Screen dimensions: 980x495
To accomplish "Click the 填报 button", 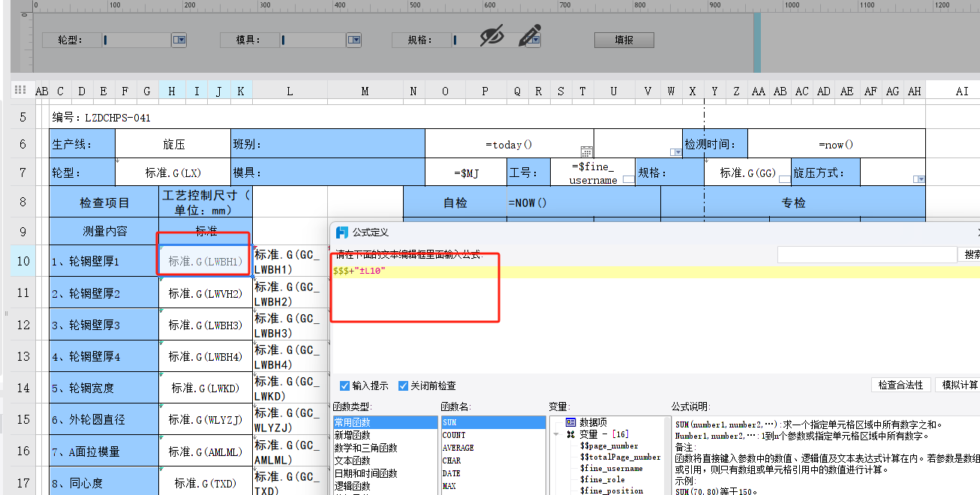I will 624,40.
